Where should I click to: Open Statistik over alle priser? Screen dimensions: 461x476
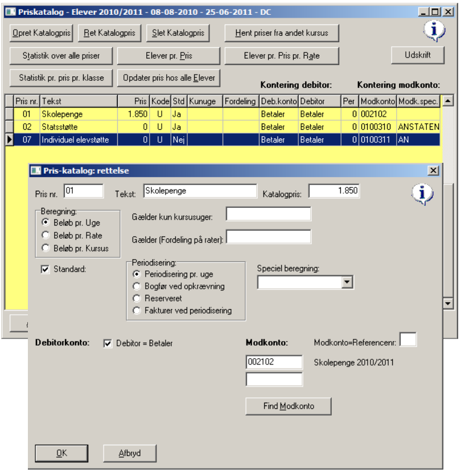tap(61, 56)
